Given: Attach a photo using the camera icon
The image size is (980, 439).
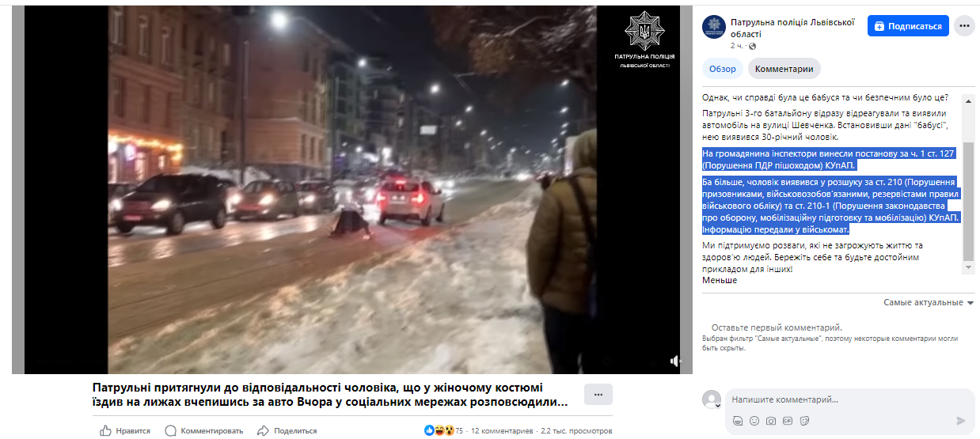Looking at the screenshot, I should click(x=771, y=421).
